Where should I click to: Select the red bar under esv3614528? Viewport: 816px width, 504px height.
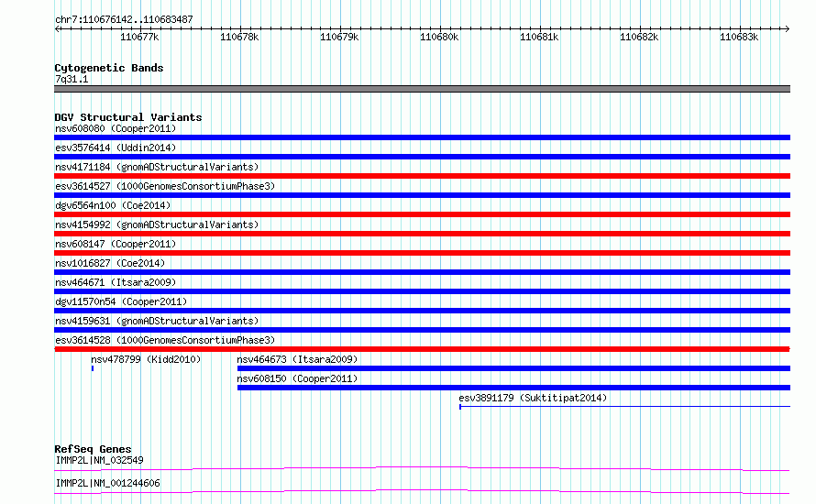pyautogui.click(x=422, y=349)
